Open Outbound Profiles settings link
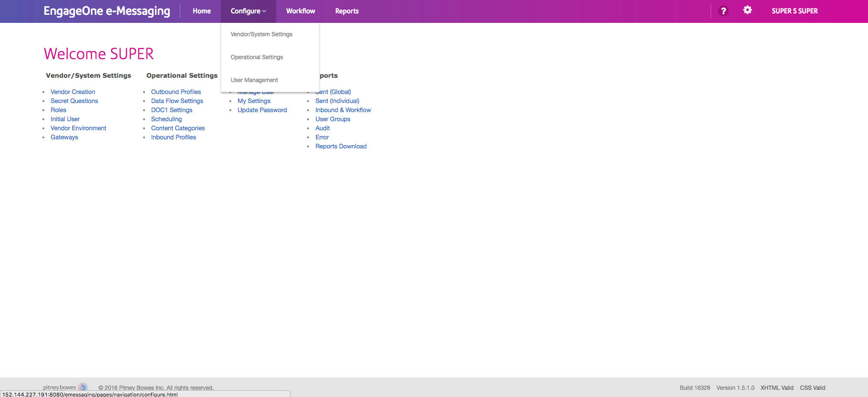Image resolution: width=868 pixels, height=397 pixels. point(176,92)
